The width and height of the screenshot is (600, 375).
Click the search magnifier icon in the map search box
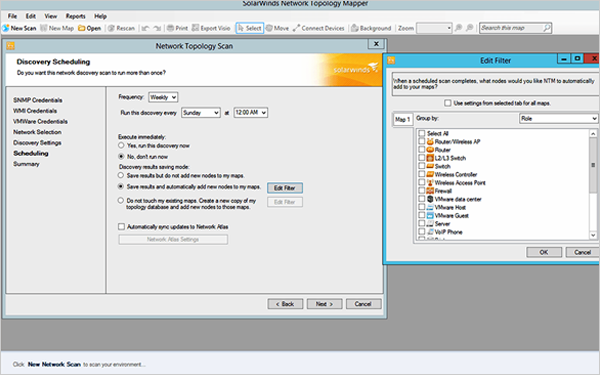[547, 28]
